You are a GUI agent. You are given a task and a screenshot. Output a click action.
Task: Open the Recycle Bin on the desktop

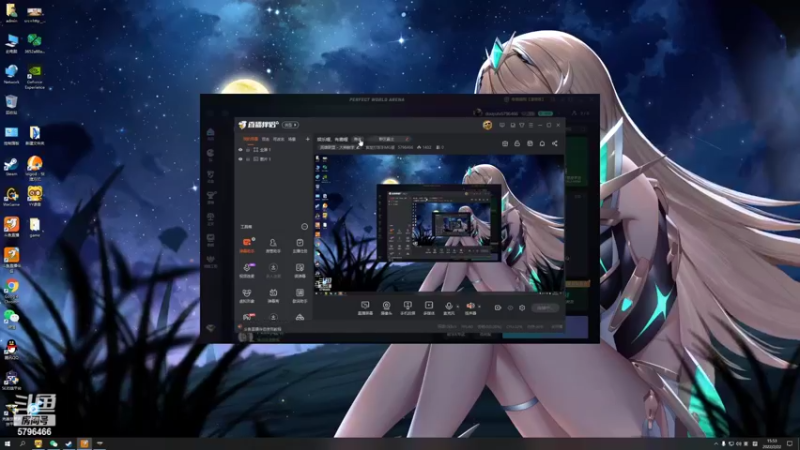[x=11, y=104]
